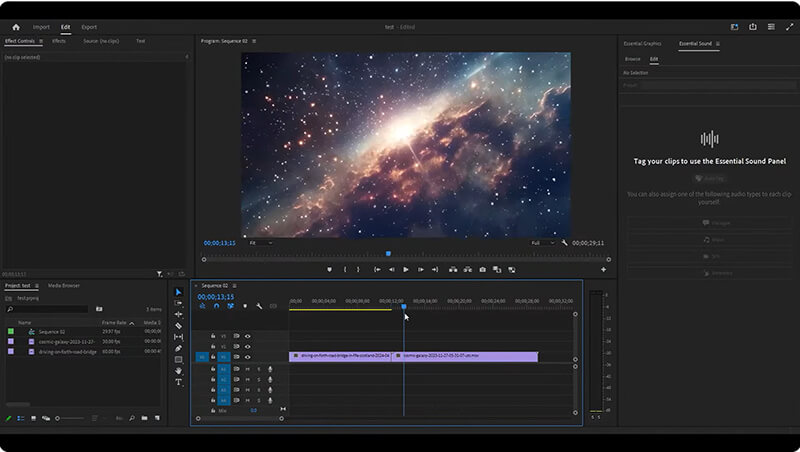The width and height of the screenshot is (800, 452).
Task: Switch the Project panel to list view
Action: click(x=21, y=418)
